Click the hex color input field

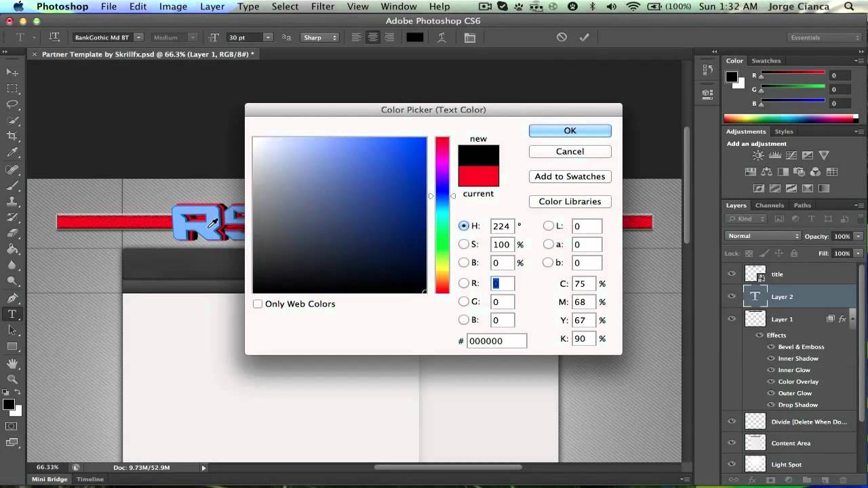tap(496, 341)
